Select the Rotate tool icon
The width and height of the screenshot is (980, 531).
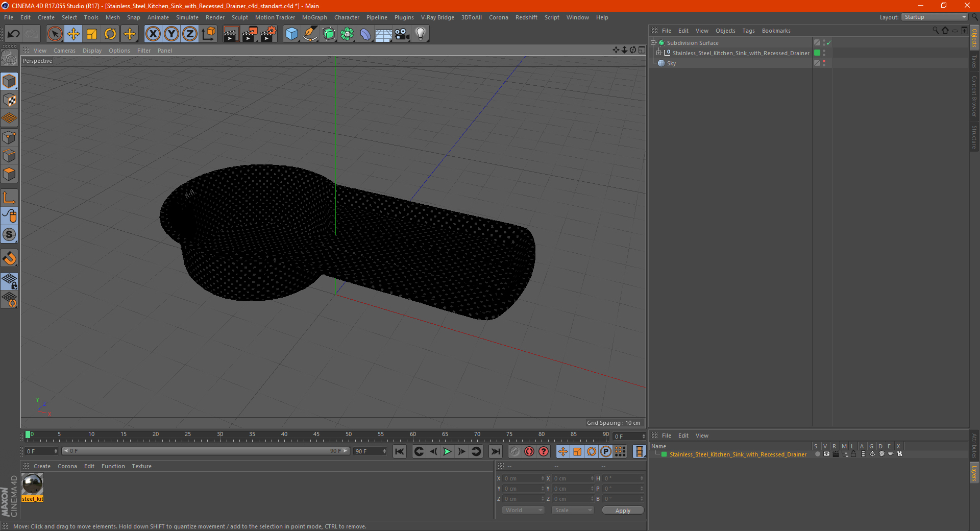110,34
